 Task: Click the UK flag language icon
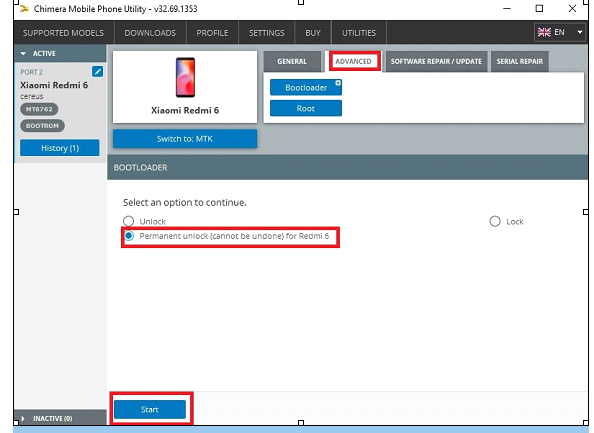[544, 32]
